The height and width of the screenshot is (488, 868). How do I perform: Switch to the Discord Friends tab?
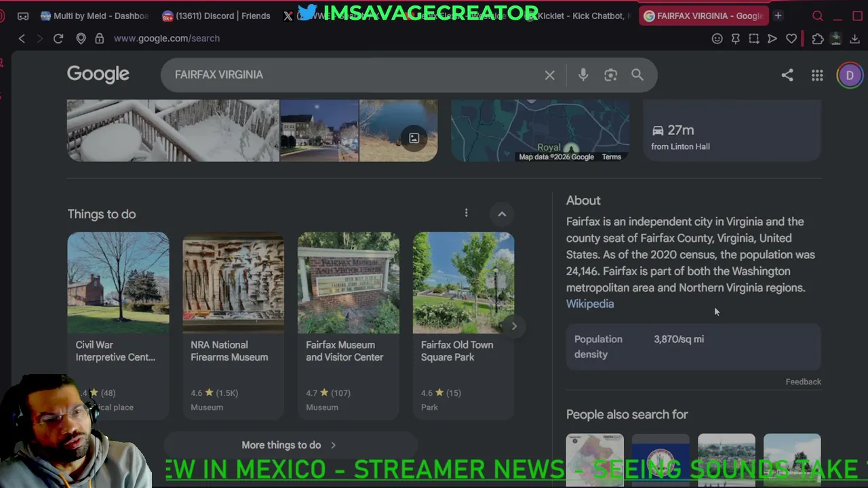click(216, 16)
